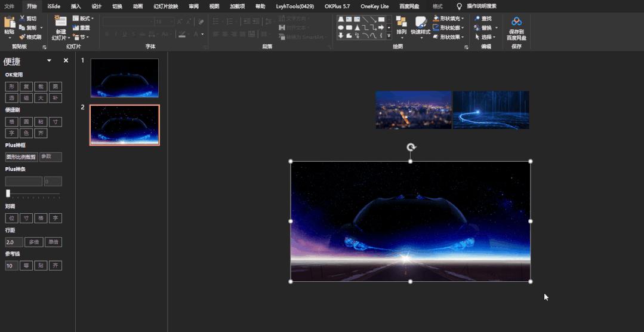Click the 多倍 line spacing button
The image size is (644, 332).
(33, 242)
